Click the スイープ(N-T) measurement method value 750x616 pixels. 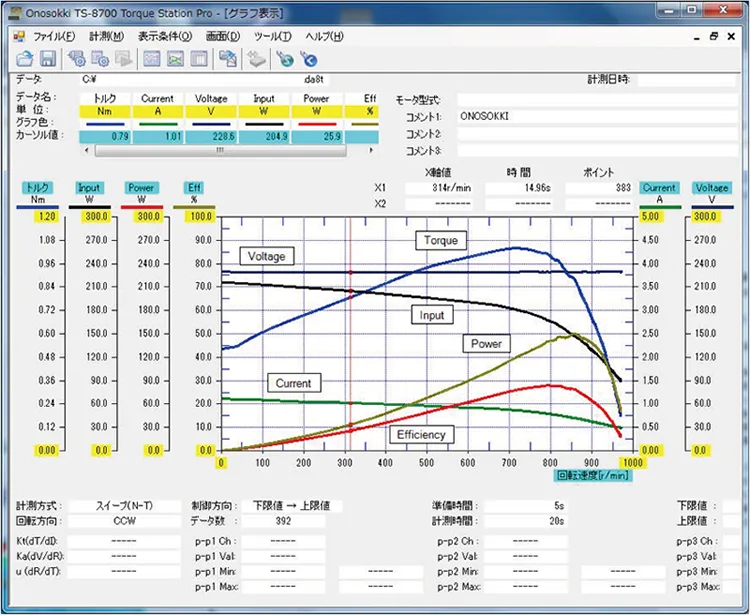pos(124,506)
